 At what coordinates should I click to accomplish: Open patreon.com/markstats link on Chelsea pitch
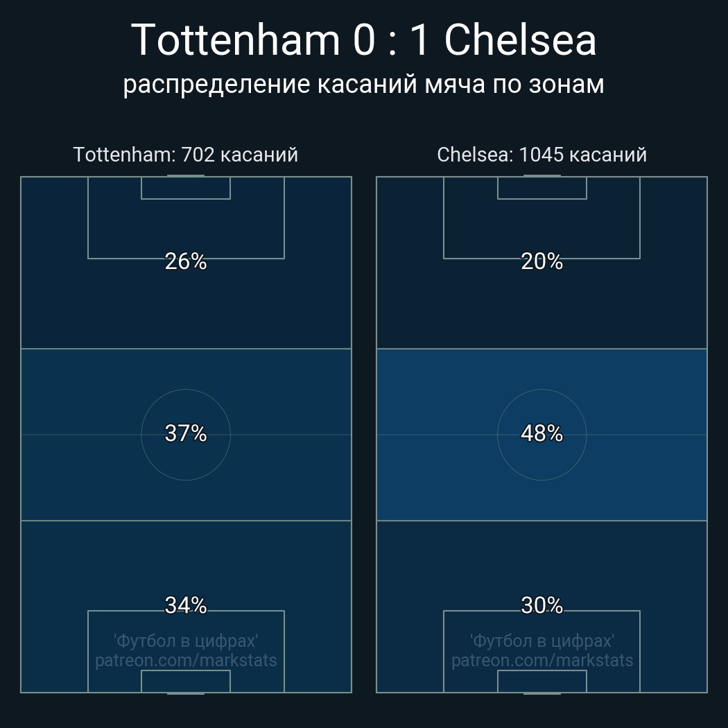point(541,661)
